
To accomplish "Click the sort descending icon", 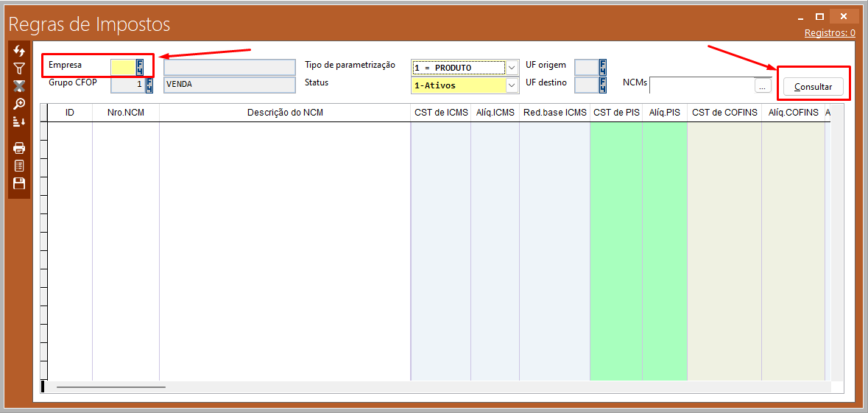I will (x=19, y=121).
